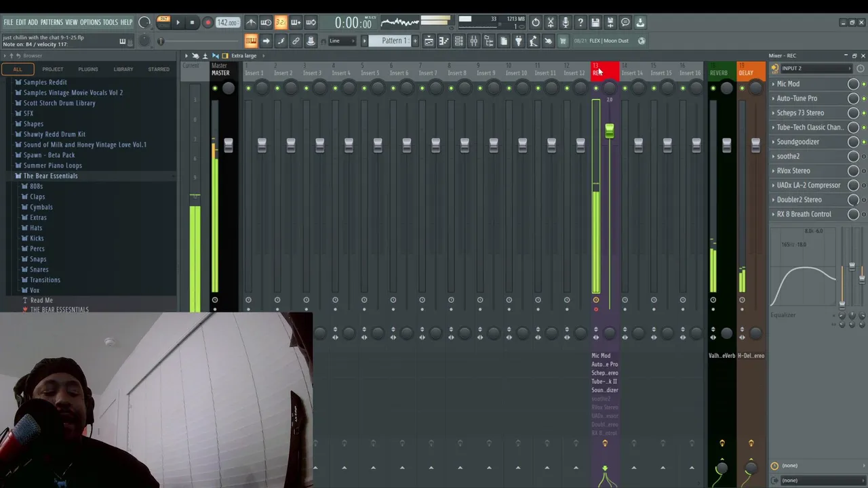The width and height of the screenshot is (868, 488).
Task: Click the render/export download icon
Action: coord(640,22)
